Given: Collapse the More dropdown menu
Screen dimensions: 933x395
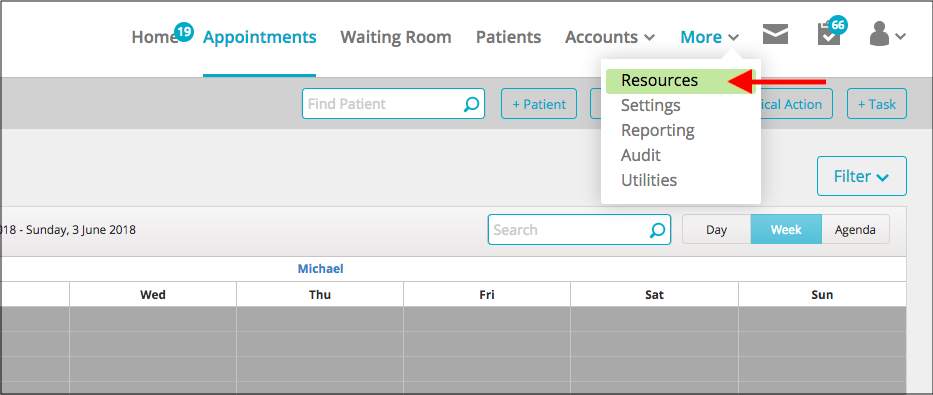Looking at the screenshot, I should [710, 37].
